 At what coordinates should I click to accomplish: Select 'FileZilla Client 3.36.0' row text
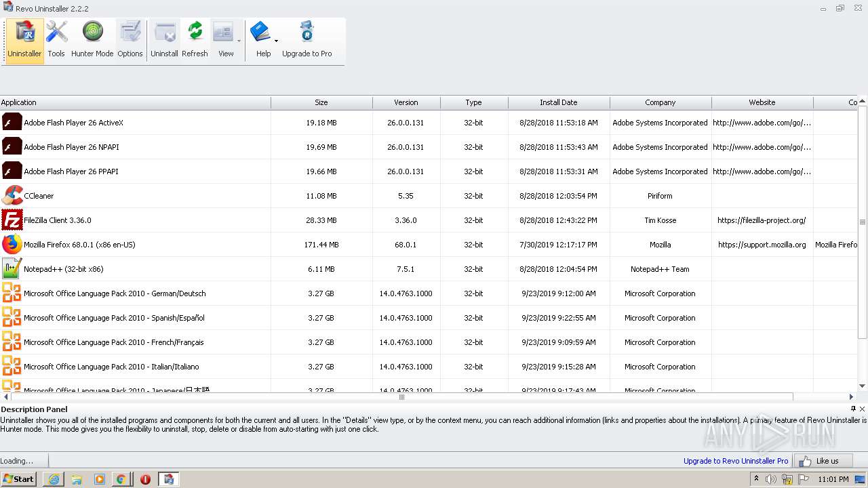(58, 220)
